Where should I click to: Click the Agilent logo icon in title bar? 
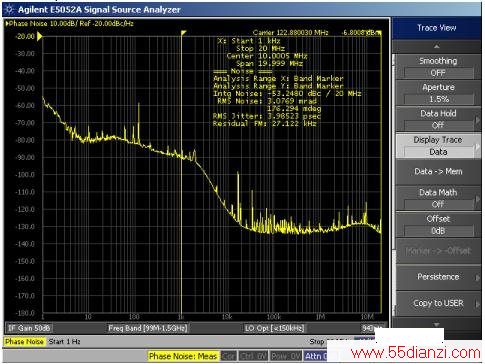(10, 10)
